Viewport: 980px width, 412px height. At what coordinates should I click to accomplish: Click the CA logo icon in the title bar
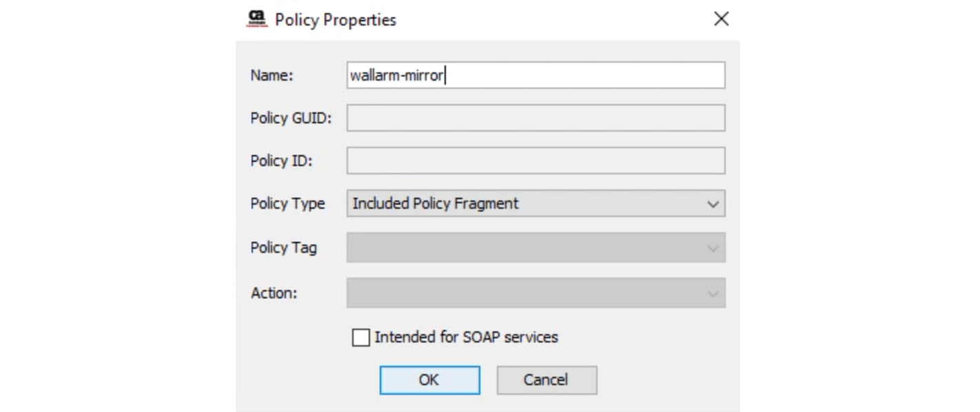[x=256, y=19]
